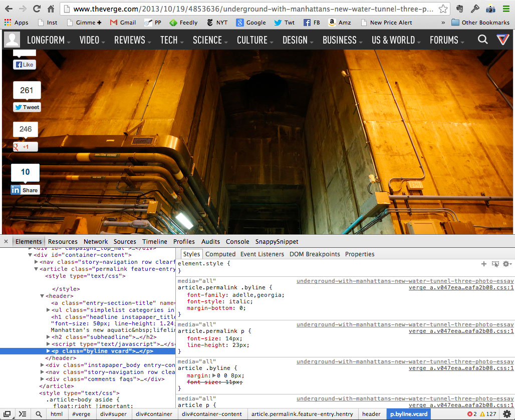Click the Google +1 button

point(25,147)
